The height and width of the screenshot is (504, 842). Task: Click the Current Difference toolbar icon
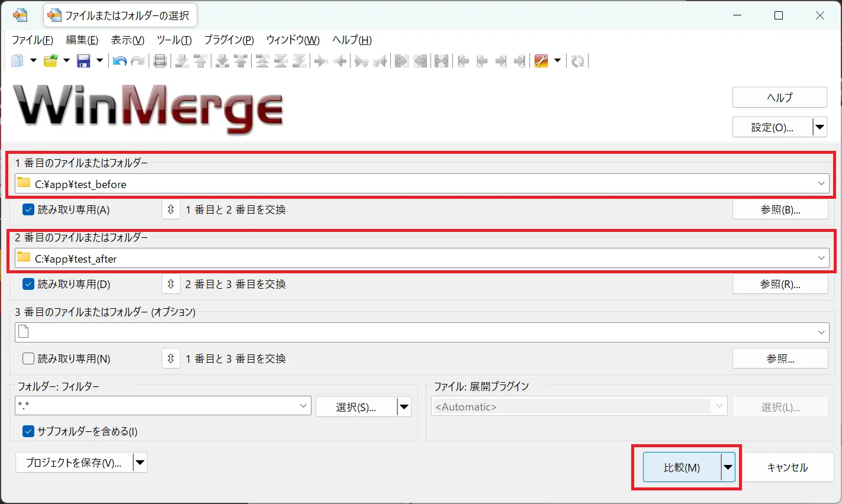(x=281, y=61)
